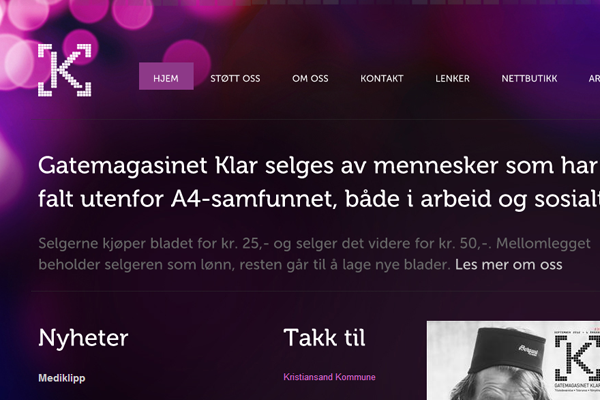Click the Kristiansand Kommune link
This screenshot has width=600, height=400.
(x=329, y=377)
